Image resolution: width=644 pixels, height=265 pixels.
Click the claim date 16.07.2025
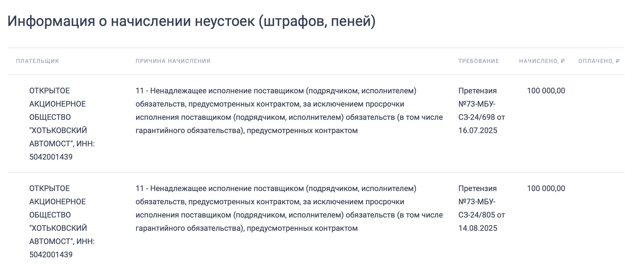pyautogui.click(x=478, y=131)
